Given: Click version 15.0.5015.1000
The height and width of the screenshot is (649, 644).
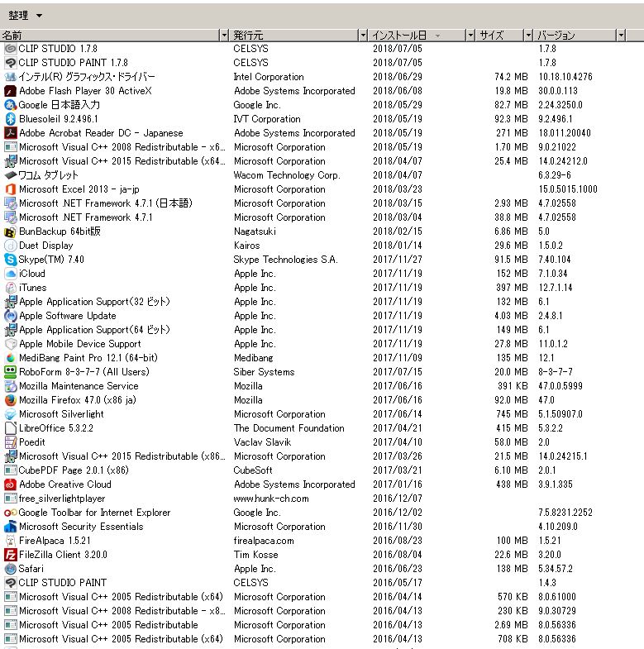Looking at the screenshot, I should pyautogui.click(x=568, y=189).
